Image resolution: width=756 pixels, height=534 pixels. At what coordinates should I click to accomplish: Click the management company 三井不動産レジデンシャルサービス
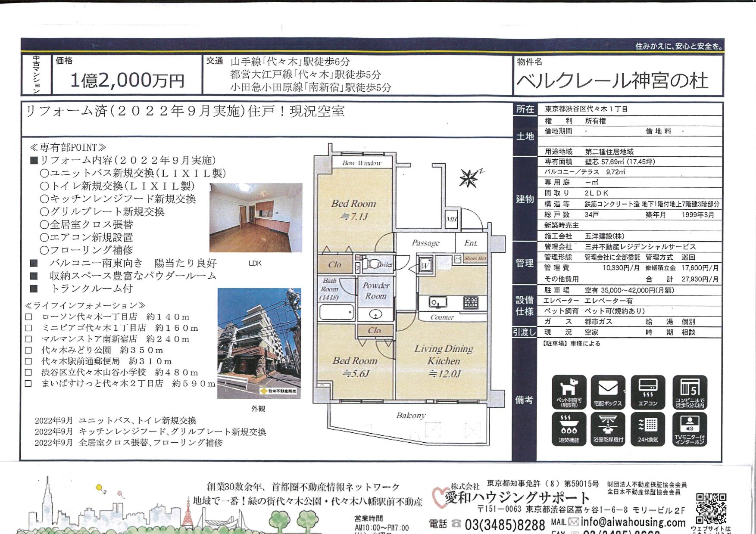pyautogui.click(x=640, y=246)
